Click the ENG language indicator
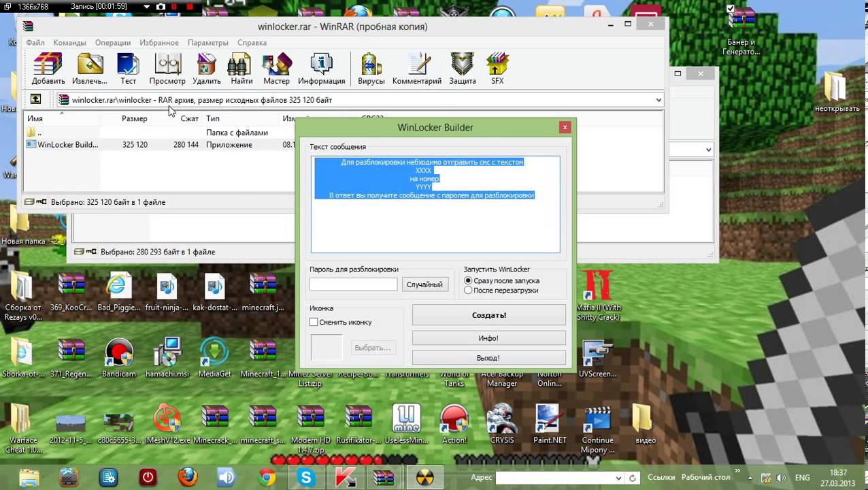Viewport: 868px width, 490px height. 802,478
